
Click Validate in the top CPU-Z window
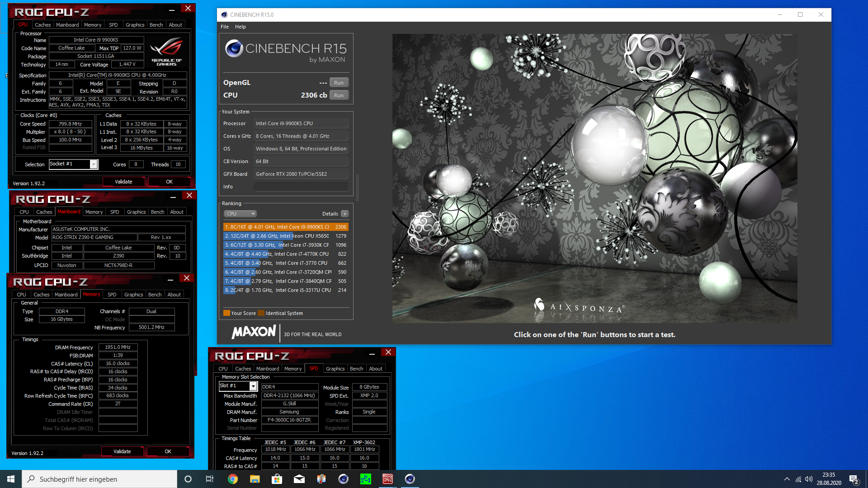[x=123, y=182]
